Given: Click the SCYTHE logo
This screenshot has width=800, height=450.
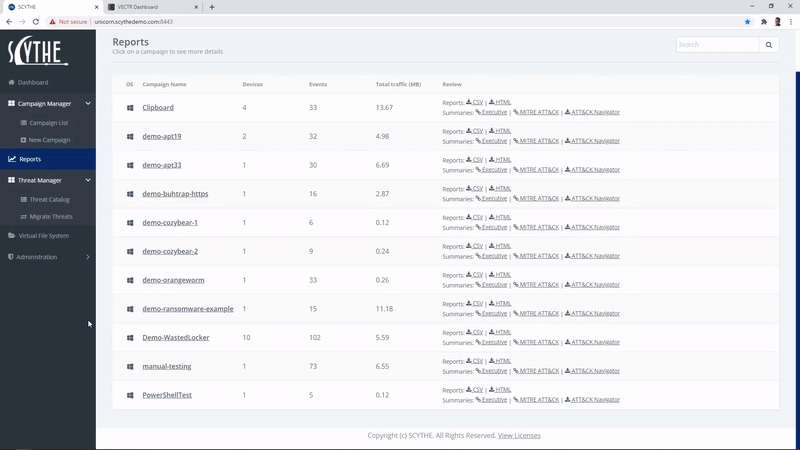Looking at the screenshot, I should pyautogui.click(x=38, y=51).
